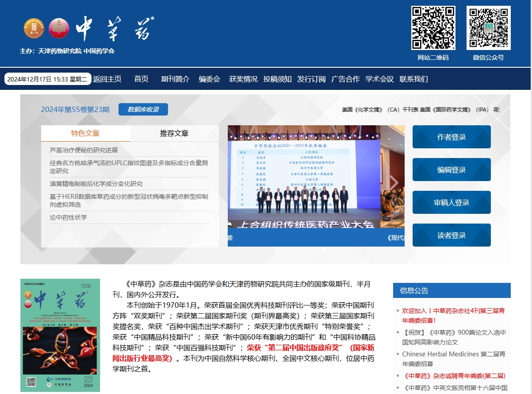Click the 主办: 天津药物研究院 中国药学会 text
This screenshot has width=532, height=394.
(67, 51)
